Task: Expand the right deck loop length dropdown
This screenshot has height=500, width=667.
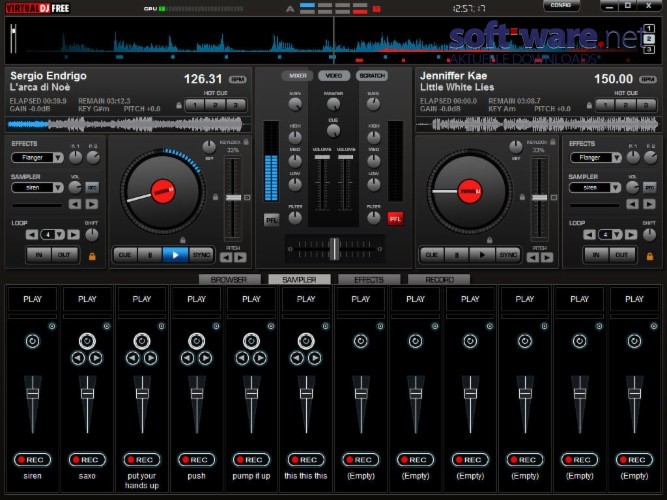Action: pyautogui.click(x=617, y=234)
